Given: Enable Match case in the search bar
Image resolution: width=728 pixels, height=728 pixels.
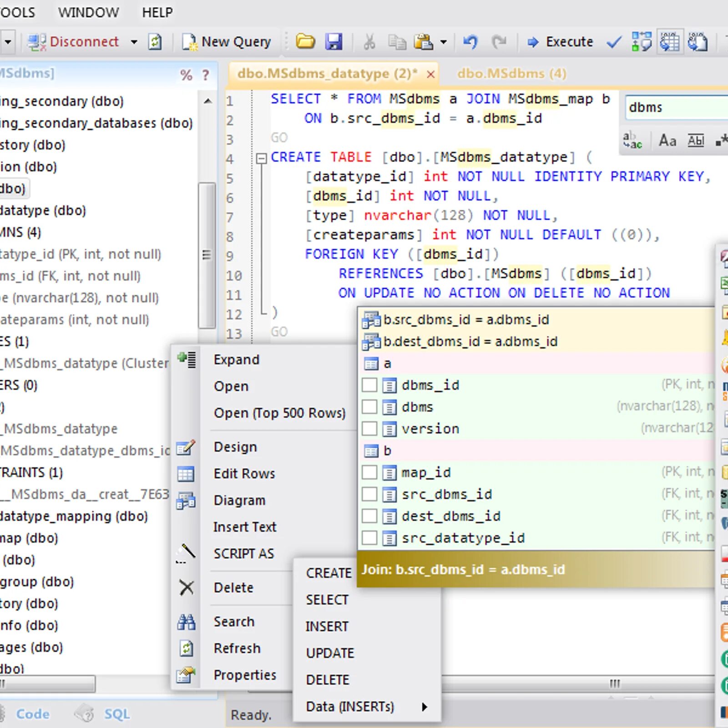Looking at the screenshot, I should 667,140.
